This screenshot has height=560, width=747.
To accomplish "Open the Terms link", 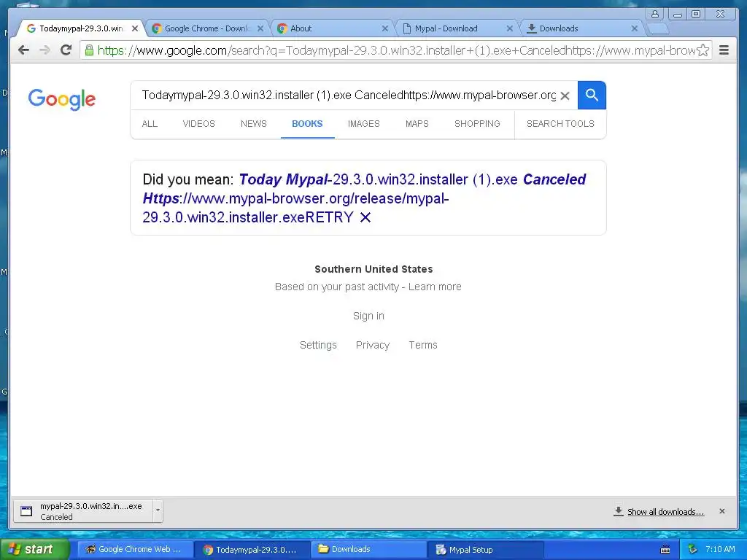I will point(423,345).
